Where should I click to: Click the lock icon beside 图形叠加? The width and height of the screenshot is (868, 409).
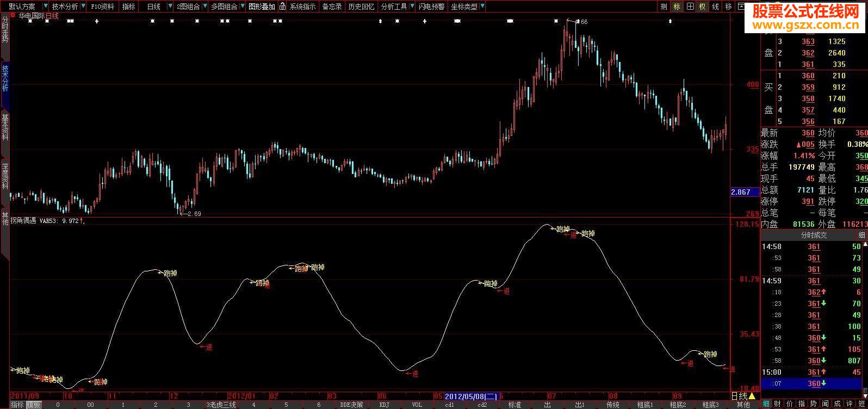(x=282, y=7)
